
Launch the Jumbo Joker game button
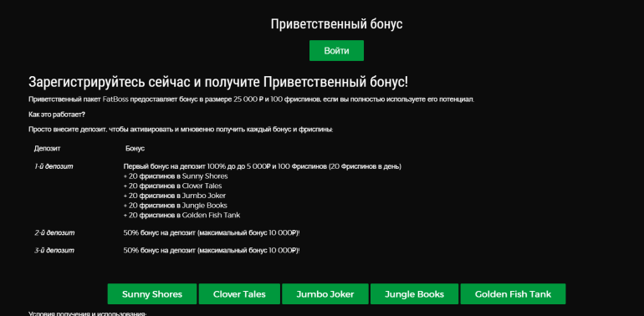[x=325, y=293]
